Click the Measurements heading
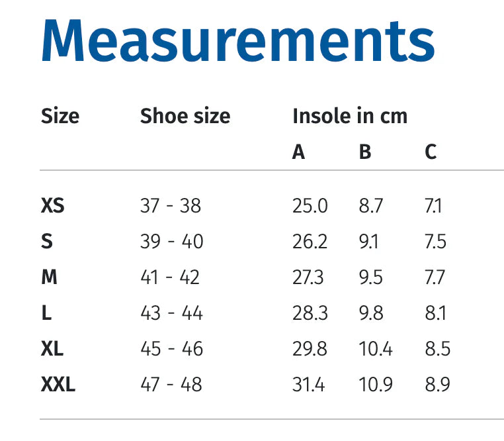 pos(238,41)
